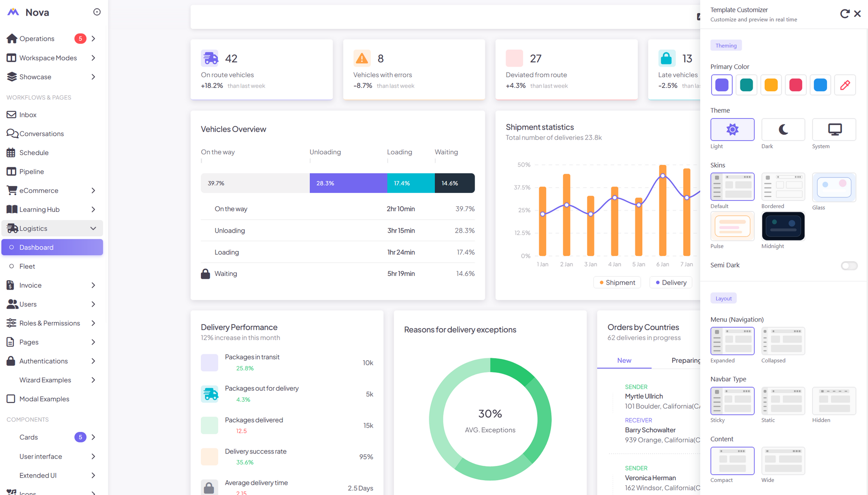Expand the Showcase chevron

93,77
